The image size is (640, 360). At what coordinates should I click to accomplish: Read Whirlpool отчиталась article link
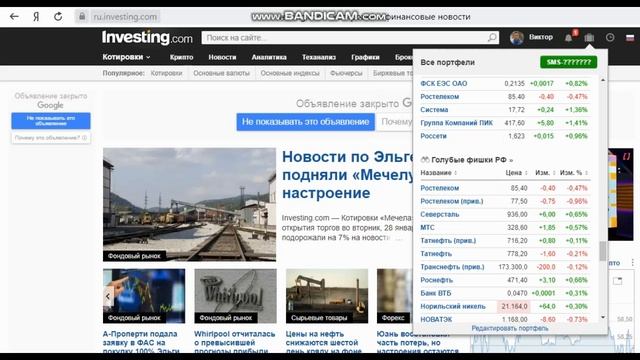pos(235,342)
